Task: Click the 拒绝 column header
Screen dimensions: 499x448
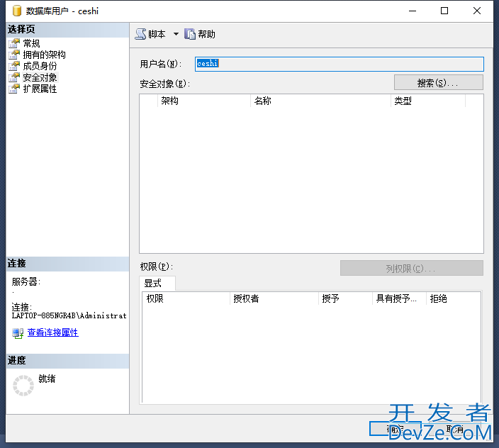Action: (x=453, y=298)
